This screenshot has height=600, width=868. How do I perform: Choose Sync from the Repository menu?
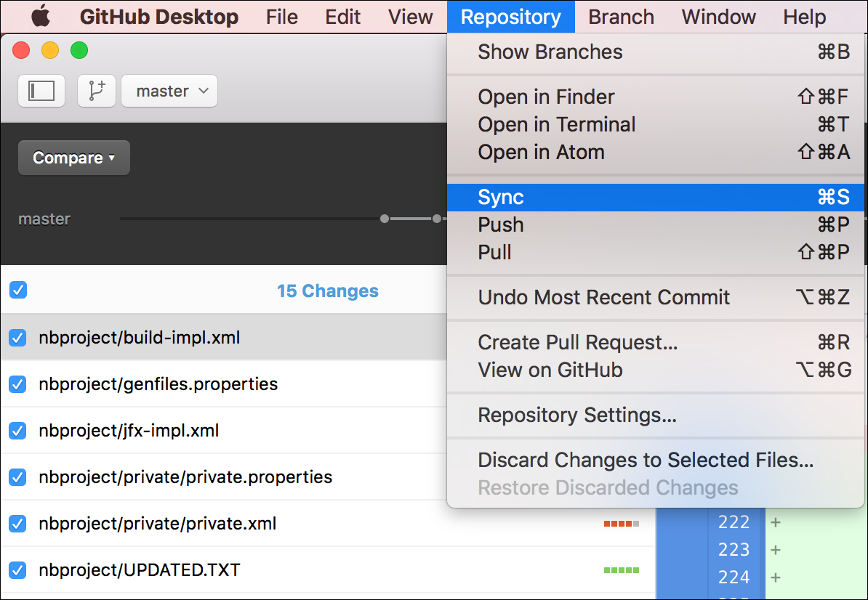click(656, 198)
